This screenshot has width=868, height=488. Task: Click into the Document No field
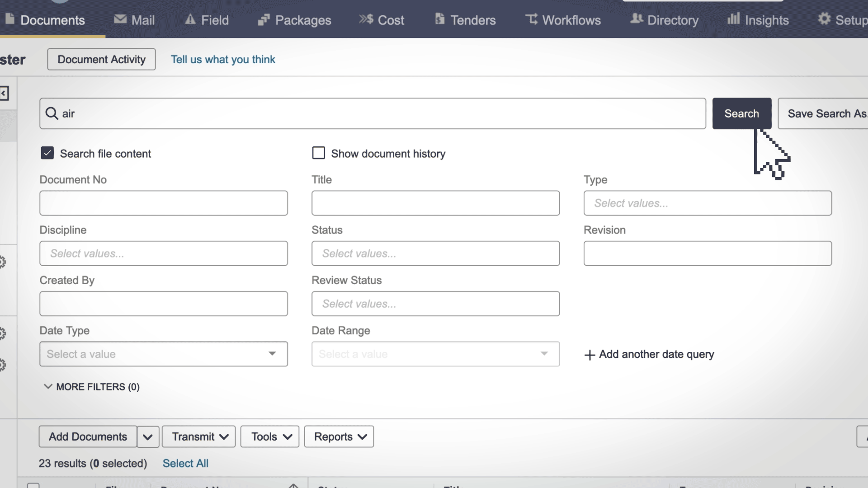[164, 203]
